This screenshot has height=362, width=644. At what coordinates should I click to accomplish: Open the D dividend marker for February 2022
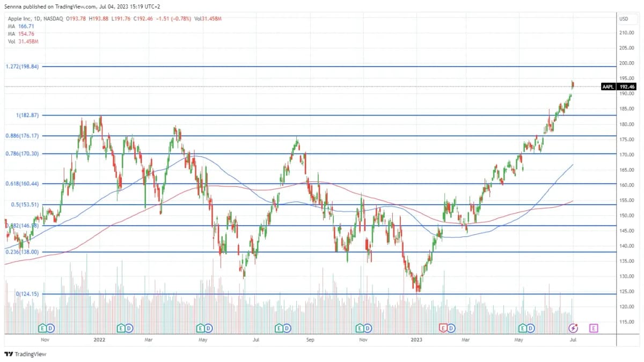point(129,328)
